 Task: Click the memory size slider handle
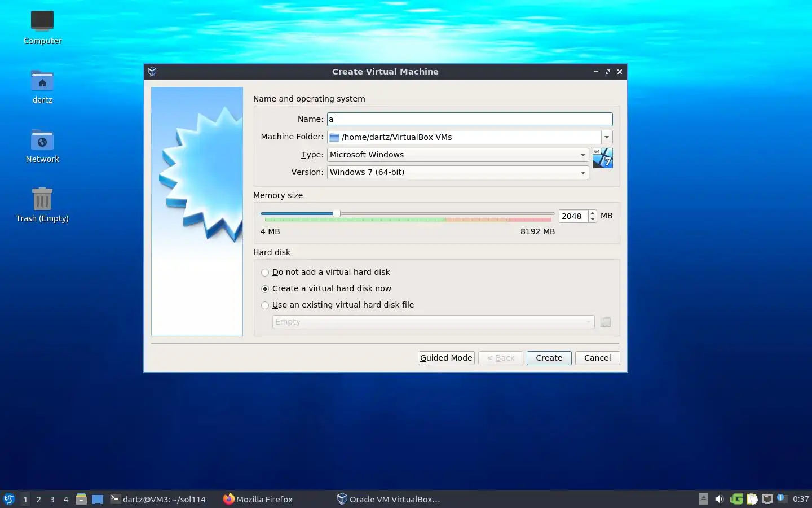tap(337, 213)
